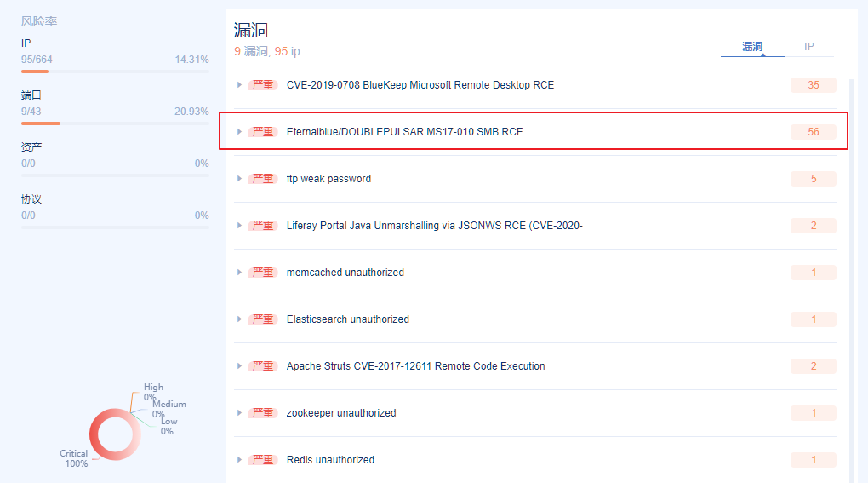Expand the CVE-2019-0708 BlueKeep vulnerability row

239,84
